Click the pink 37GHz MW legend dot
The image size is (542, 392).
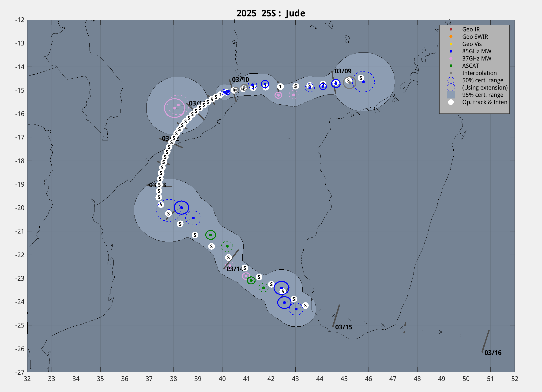(451, 58)
